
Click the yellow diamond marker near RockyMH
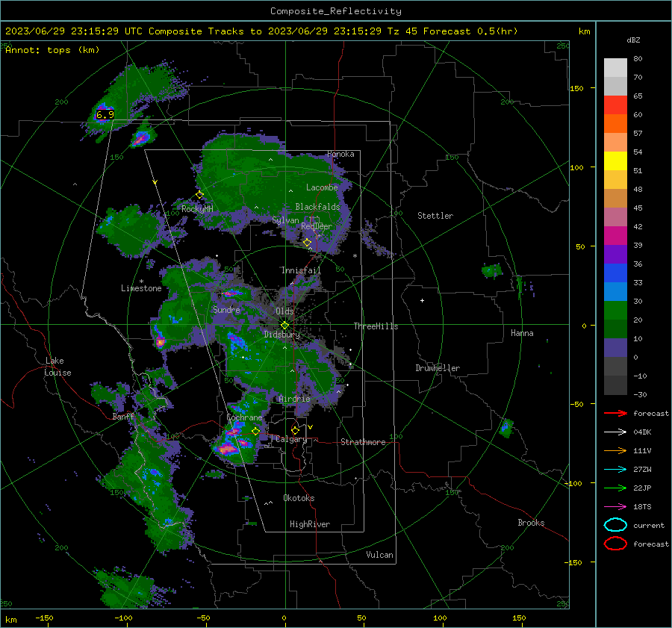coord(199,195)
